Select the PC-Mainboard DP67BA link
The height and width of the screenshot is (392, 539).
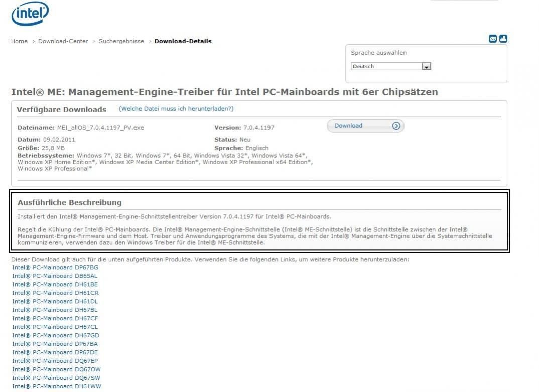coord(55,344)
